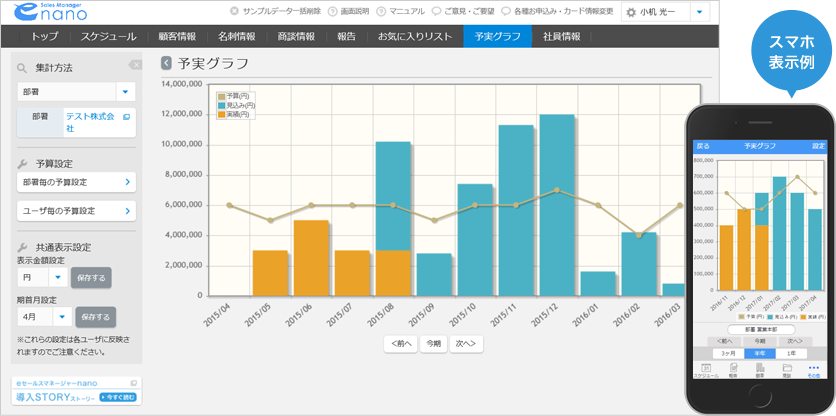Open the 社員情報 tab
The height and width of the screenshot is (416, 836).
(561, 36)
